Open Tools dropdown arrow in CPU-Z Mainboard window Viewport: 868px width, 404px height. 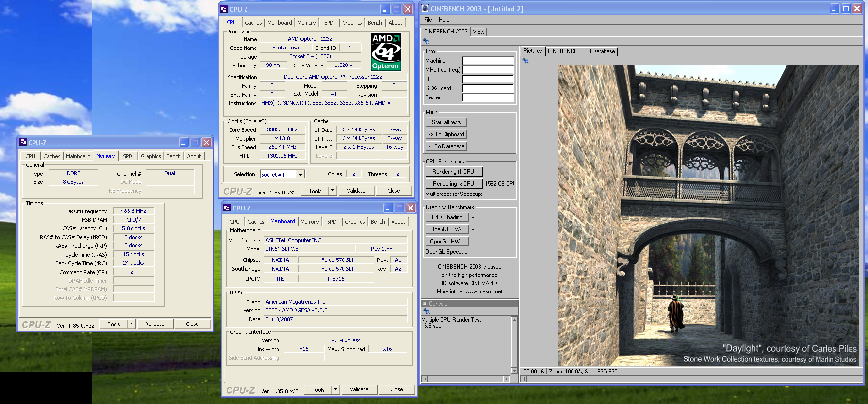[x=335, y=389]
